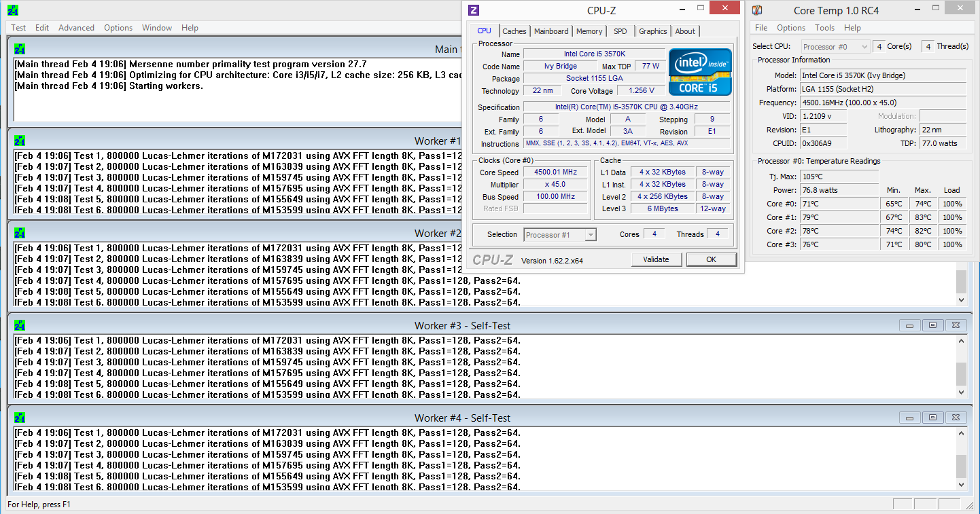The image size is (980, 514).
Task: Open the Prime95 Help menu
Action: click(190, 28)
